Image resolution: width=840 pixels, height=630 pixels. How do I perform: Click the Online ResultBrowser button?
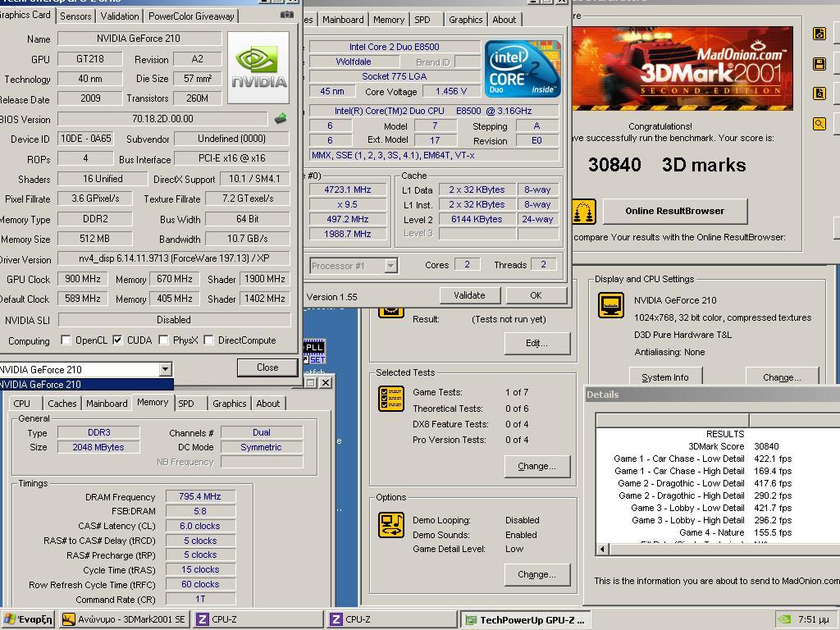point(674,211)
